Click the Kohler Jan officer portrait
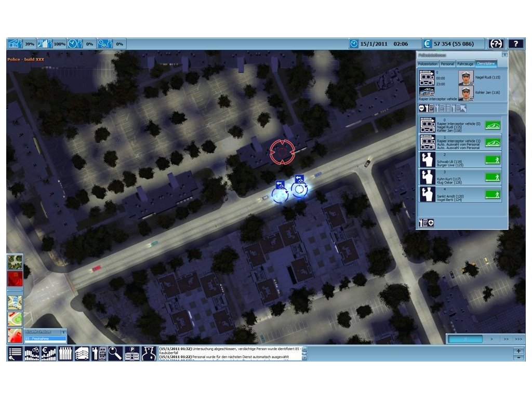 pyautogui.click(x=466, y=93)
